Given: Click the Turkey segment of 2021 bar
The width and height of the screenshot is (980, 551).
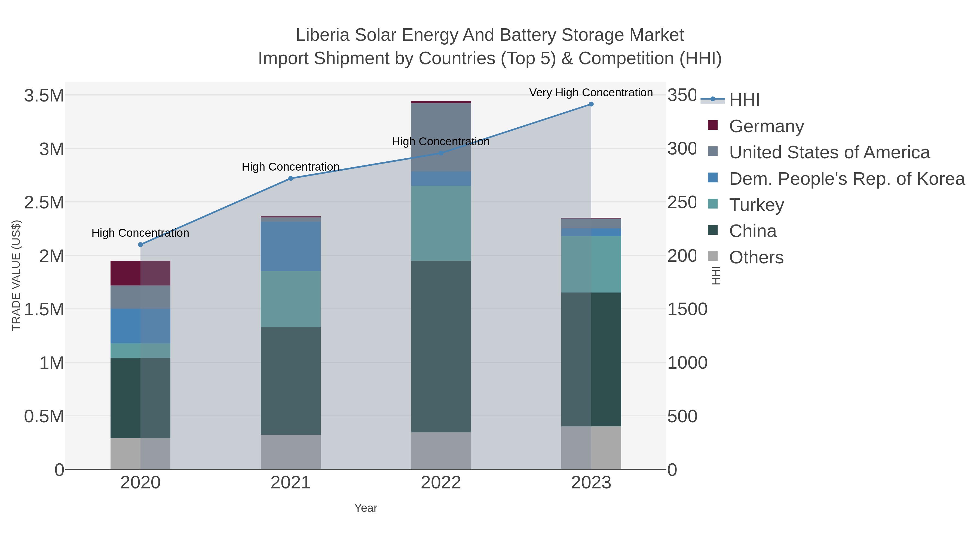Looking at the screenshot, I should (x=291, y=299).
